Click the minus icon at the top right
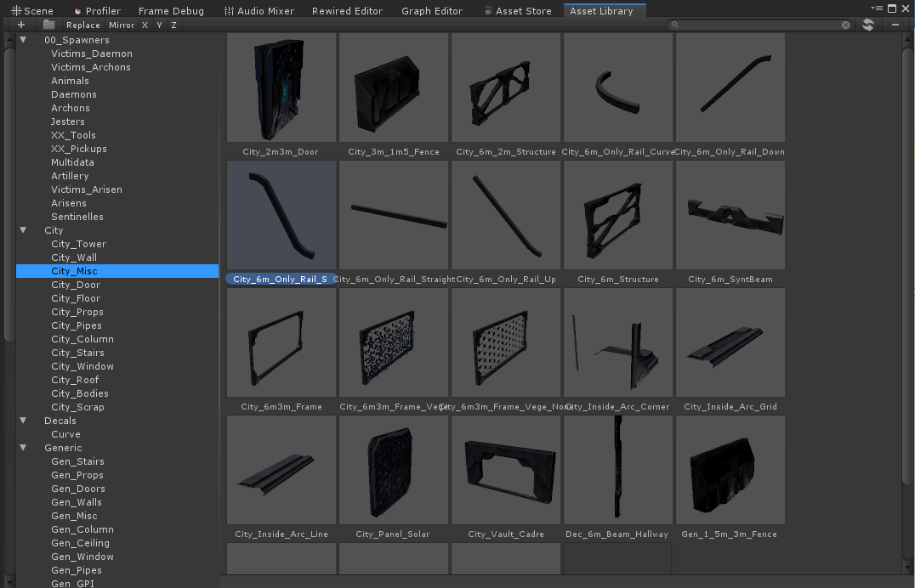The image size is (915, 588). pos(895,25)
